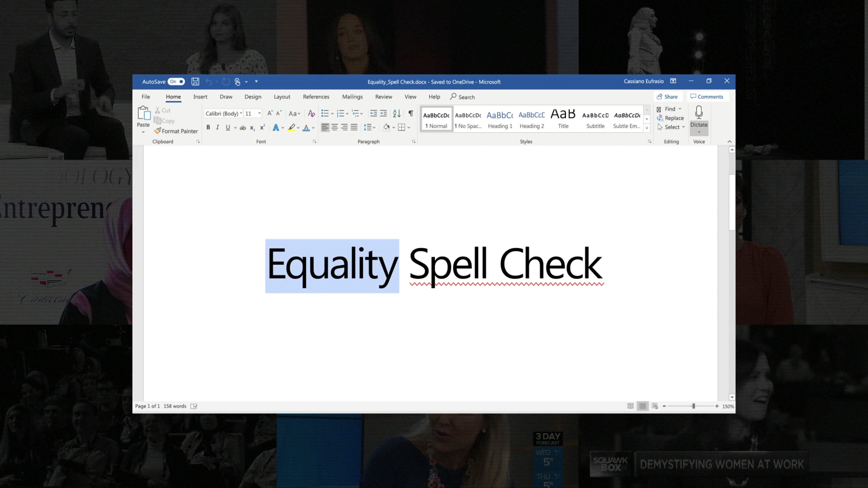
Task: Toggle the AutoSave switch
Action: 176,82
